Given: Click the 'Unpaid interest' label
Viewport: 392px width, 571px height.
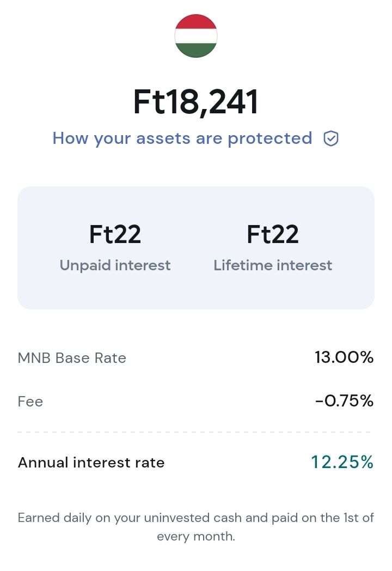Looking at the screenshot, I should 115,265.
